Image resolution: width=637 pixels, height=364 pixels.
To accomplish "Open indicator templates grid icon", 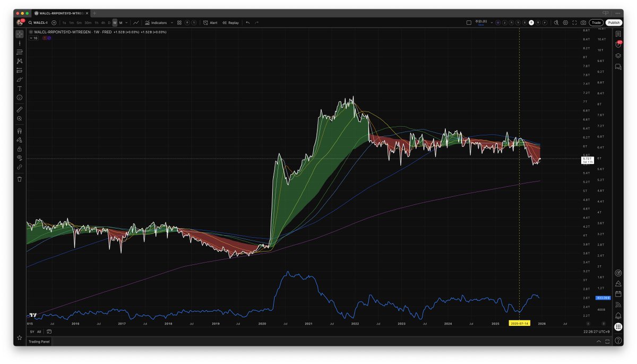I will (179, 23).
